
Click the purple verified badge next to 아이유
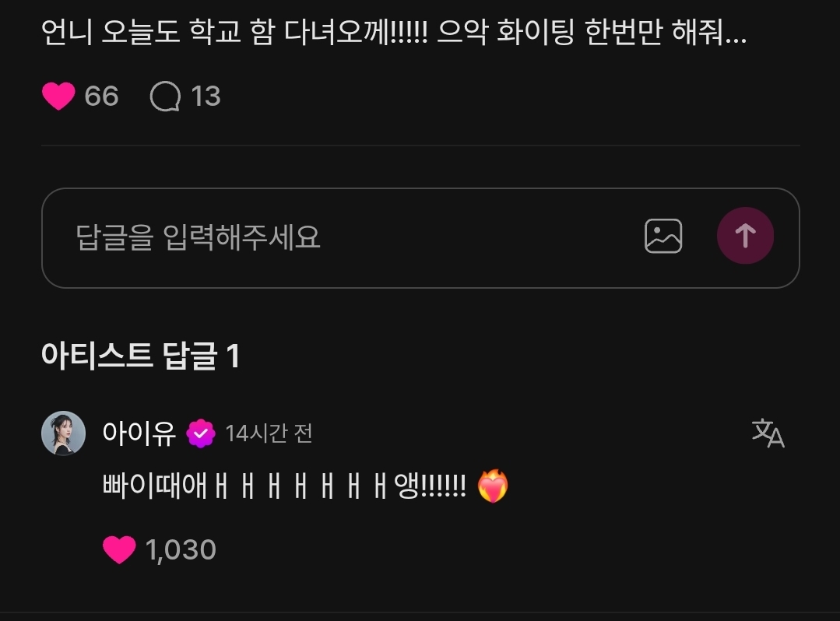[x=201, y=433]
